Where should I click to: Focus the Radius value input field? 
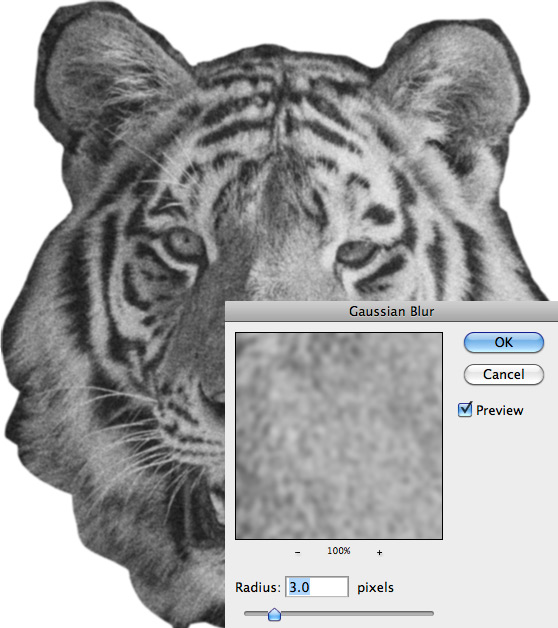[x=316, y=587]
